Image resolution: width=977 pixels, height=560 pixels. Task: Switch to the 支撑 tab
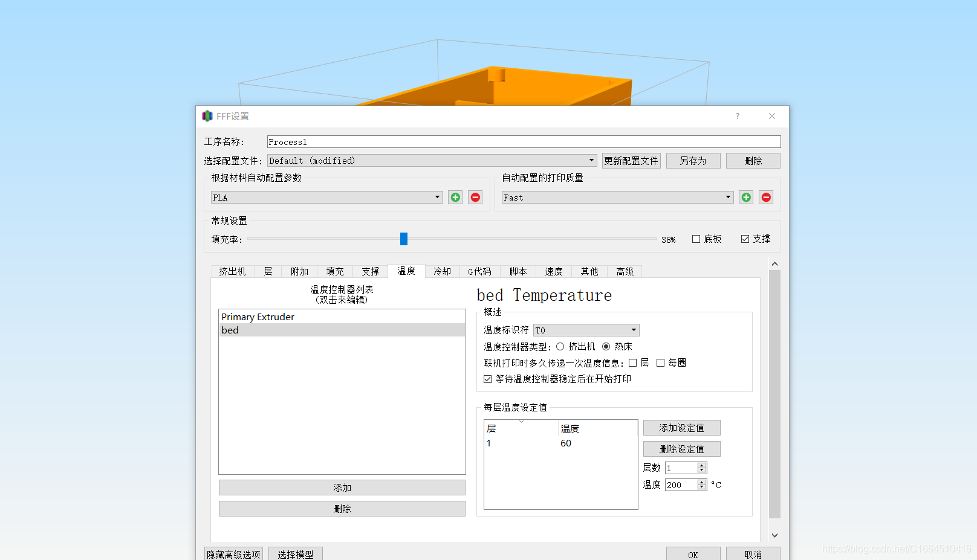(371, 272)
